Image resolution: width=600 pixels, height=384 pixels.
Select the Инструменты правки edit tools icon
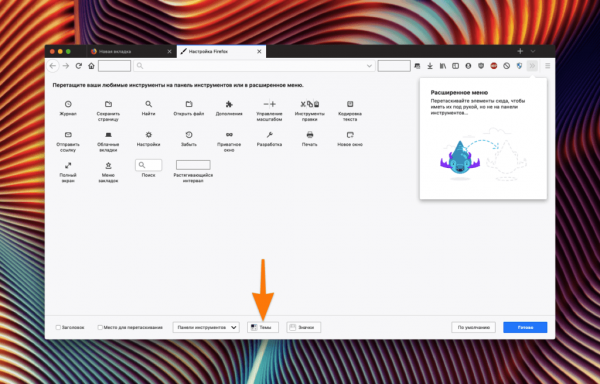pos(310,104)
